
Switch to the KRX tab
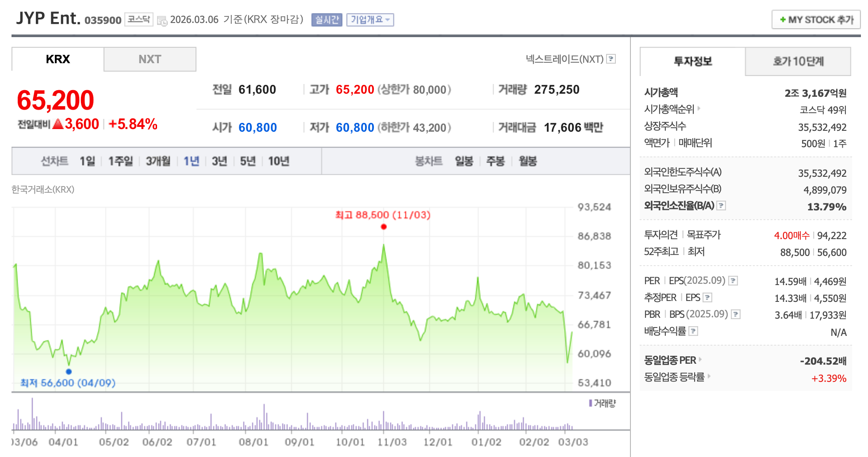pyautogui.click(x=58, y=59)
